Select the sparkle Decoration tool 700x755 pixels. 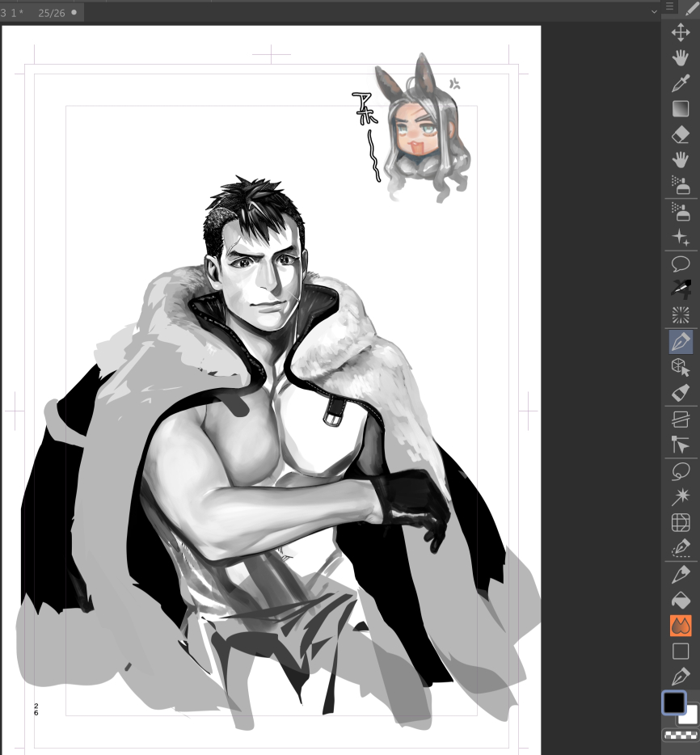coord(681,237)
